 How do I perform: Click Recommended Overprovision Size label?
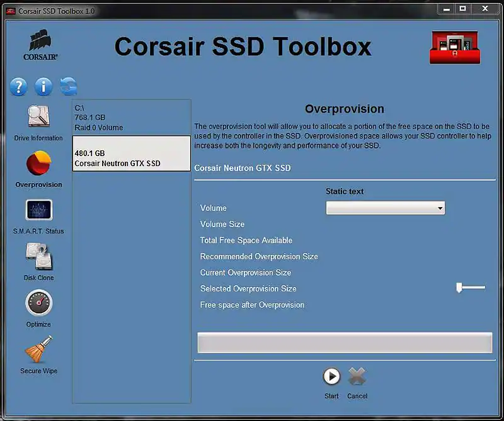pyautogui.click(x=259, y=257)
